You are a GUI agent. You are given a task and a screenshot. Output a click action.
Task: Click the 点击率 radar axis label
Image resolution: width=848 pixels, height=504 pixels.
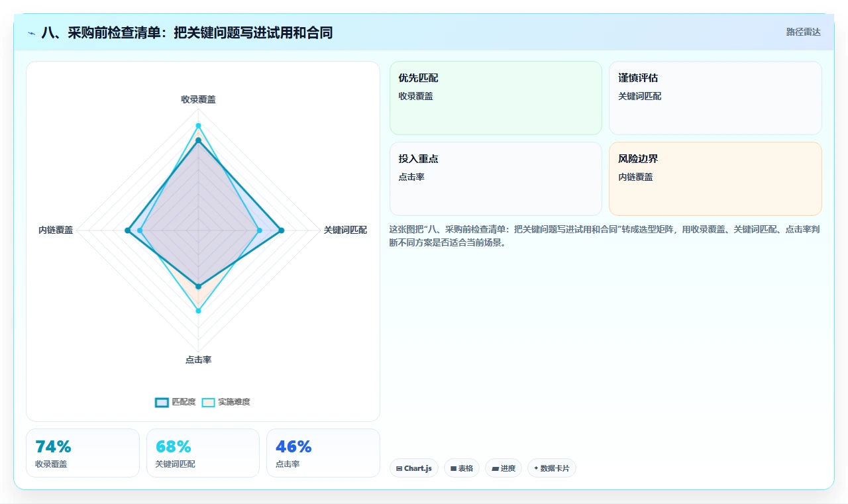[x=198, y=360]
